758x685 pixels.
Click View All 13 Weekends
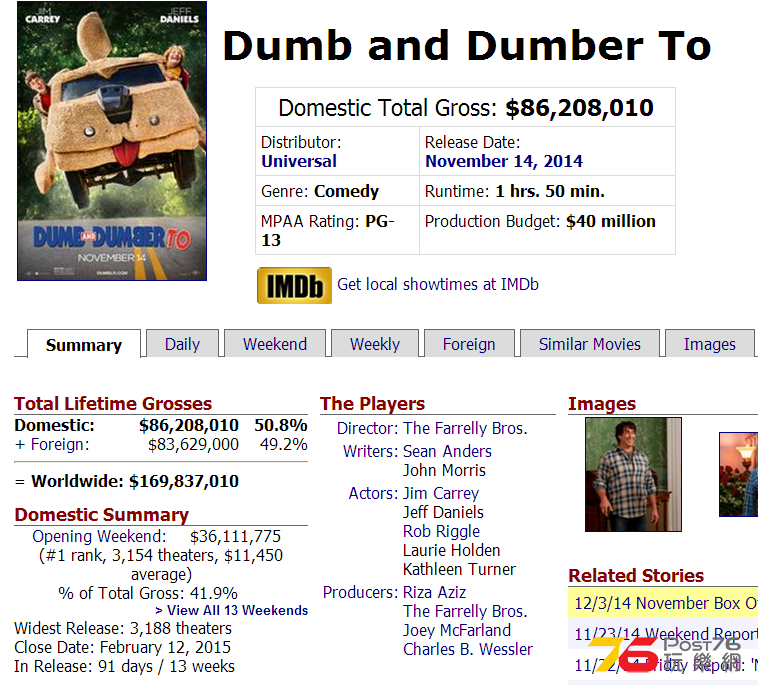pos(232,611)
